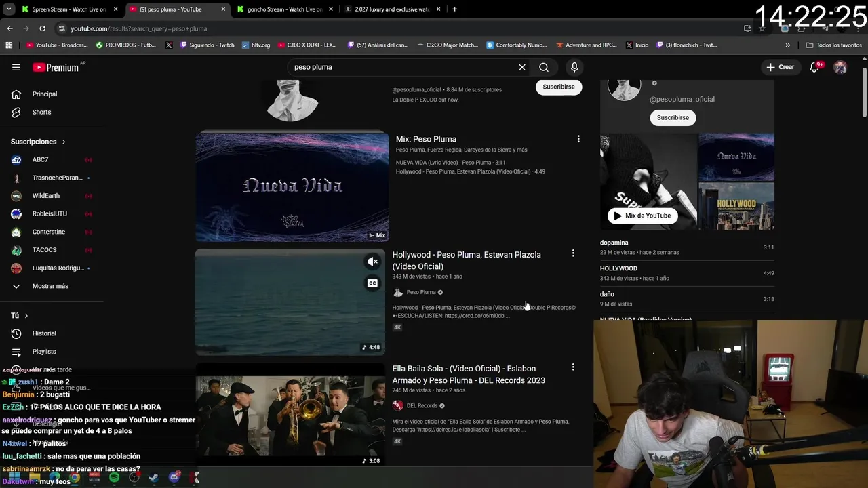Screen dimensions: 868x488
Task: Open more options for the Hollywood video
Action: pos(573,253)
